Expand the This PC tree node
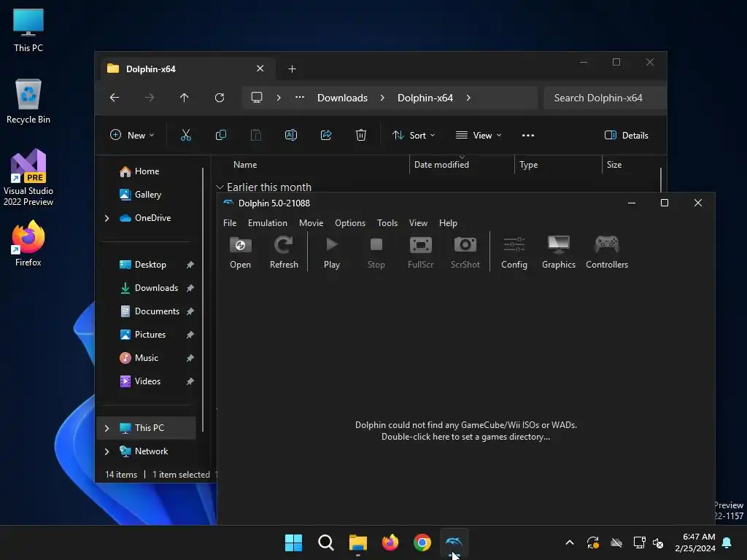The height and width of the screenshot is (560, 747). (x=107, y=428)
